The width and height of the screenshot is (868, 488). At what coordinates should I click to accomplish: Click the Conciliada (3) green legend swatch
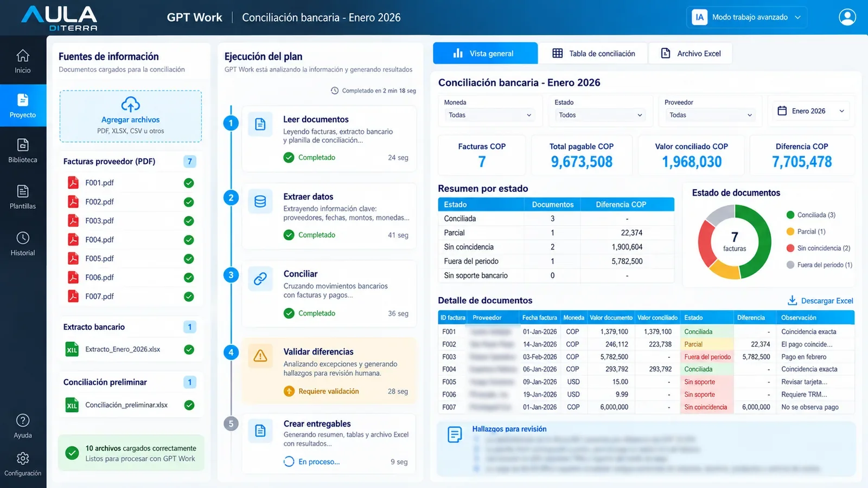click(790, 215)
